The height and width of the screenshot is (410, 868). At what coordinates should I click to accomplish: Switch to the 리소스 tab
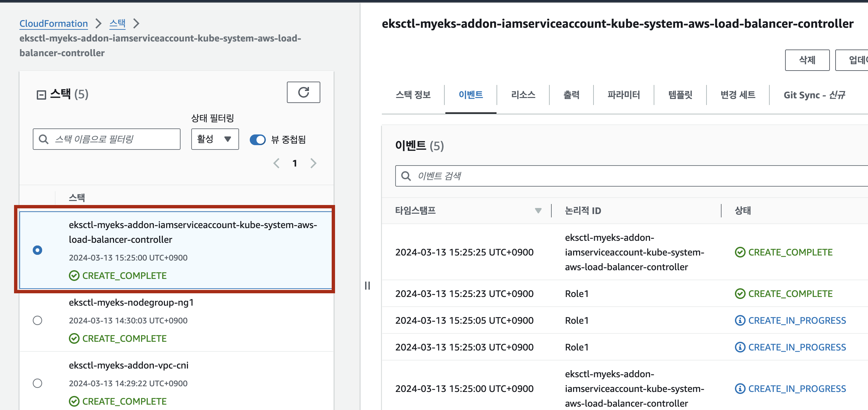tap(523, 95)
